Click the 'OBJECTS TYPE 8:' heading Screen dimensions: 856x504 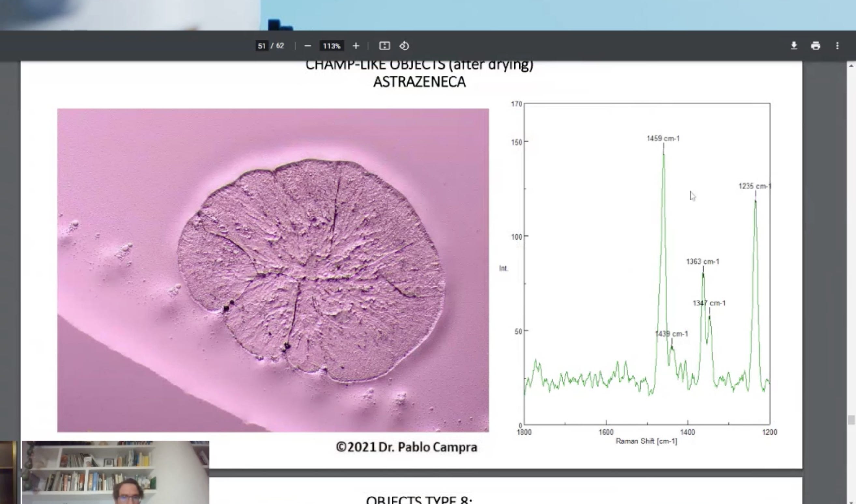coord(420,499)
